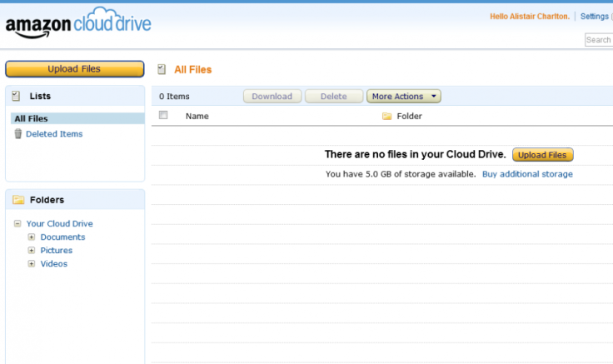Expand the Pictures folder node
613x364 pixels.
[32, 250]
